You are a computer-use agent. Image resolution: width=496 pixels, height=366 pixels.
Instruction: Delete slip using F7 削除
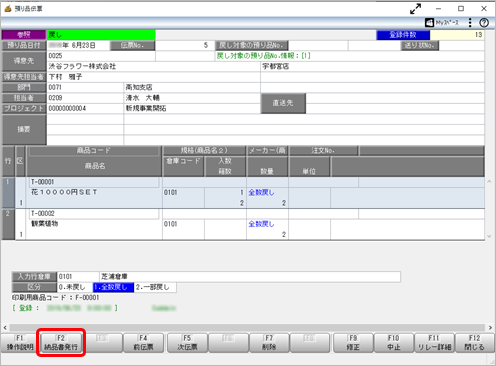[269, 343]
